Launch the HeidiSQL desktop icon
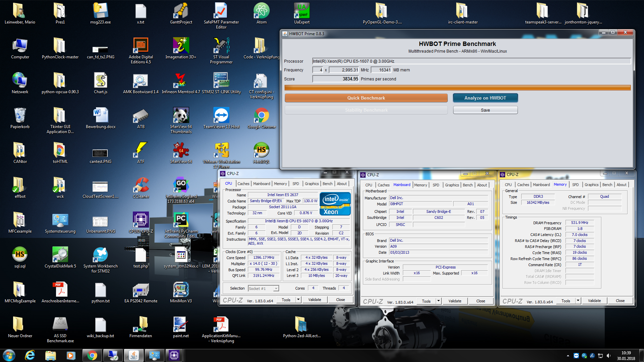The image size is (644, 362). tap(261, 153)
